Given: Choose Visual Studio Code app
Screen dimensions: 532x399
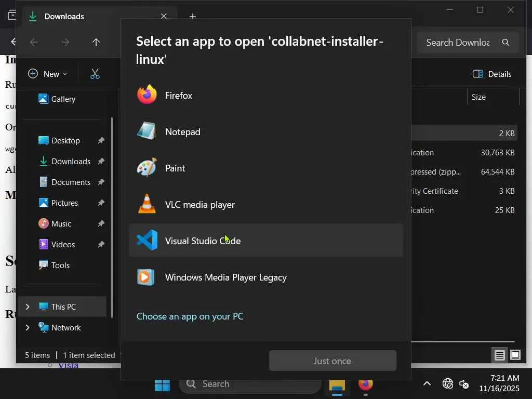Looking at the screenshot, I should tap(265, 240).
